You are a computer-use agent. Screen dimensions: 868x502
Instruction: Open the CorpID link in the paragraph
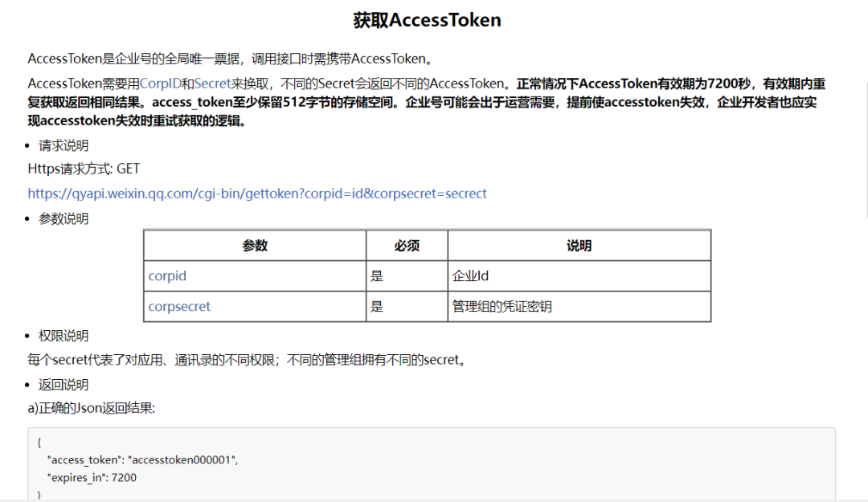pos(161,84)
